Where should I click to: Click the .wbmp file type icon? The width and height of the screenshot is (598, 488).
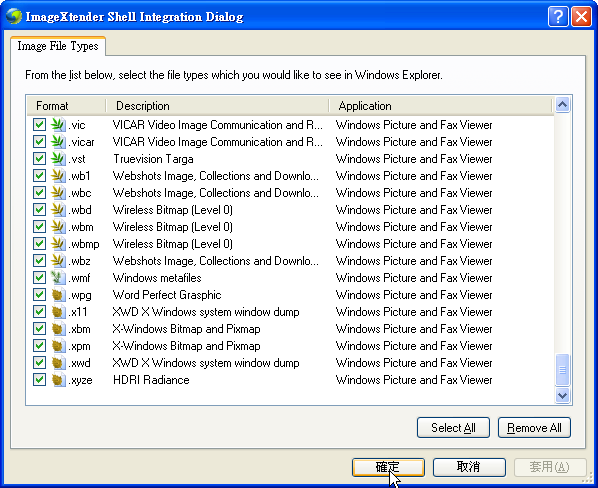point(58,244)
